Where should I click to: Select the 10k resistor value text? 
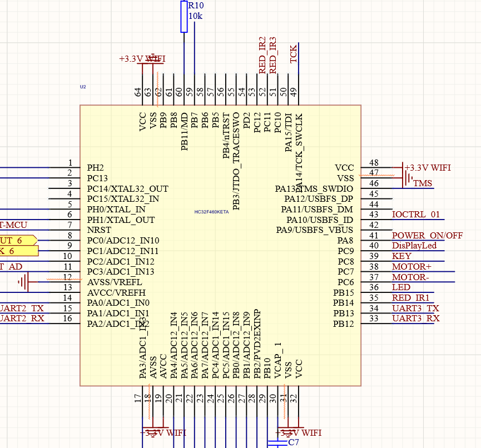195,16
